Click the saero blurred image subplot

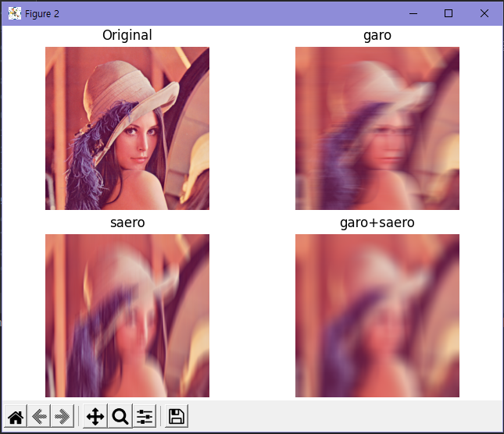click(x=127, y=315)
